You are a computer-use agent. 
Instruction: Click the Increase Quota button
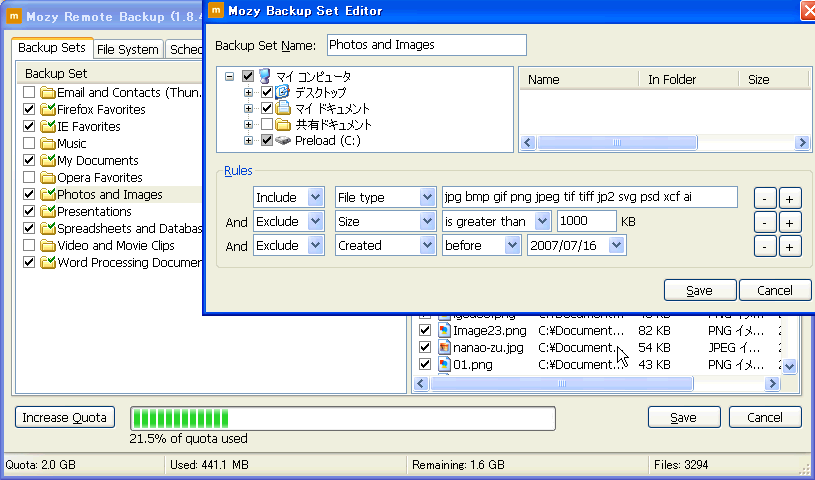click(x=65, y=418)
